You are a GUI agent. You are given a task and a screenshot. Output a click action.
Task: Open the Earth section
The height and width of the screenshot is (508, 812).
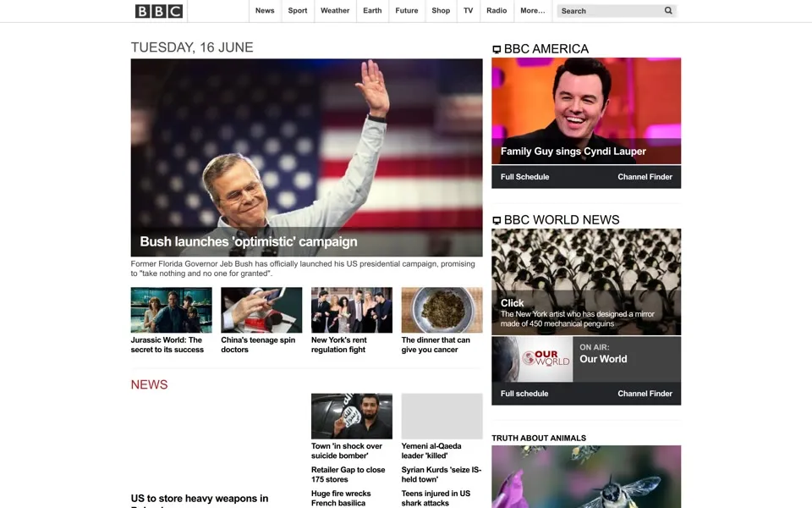click(372, 10)
